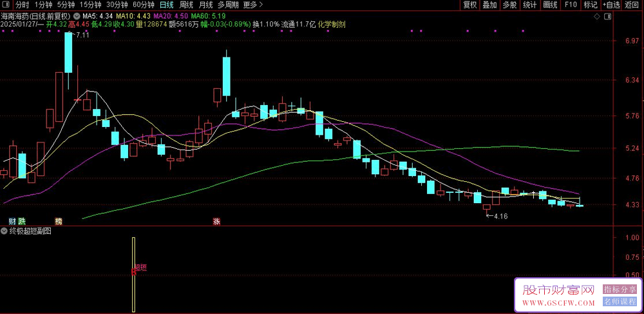Toggle the left panel icon at the top-left corner
Image resolution: width=644 pixels, height=314 pixels.
tap(6, 5)
